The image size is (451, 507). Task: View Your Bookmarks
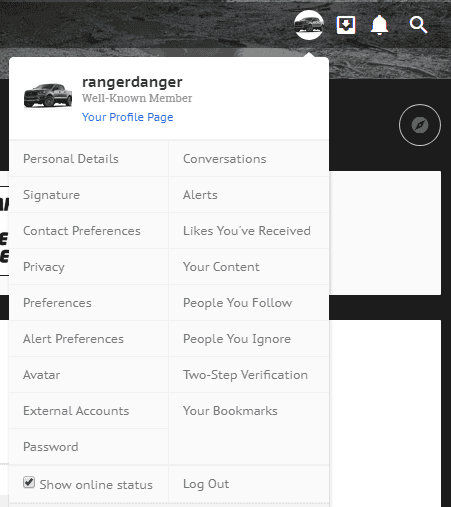click(x=249, y=411)
